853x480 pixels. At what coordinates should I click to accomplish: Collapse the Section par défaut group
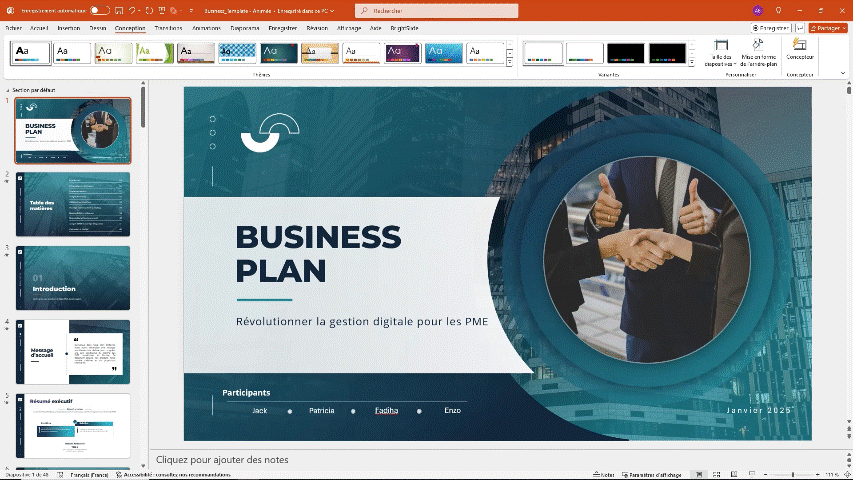(x=8, y=90)
